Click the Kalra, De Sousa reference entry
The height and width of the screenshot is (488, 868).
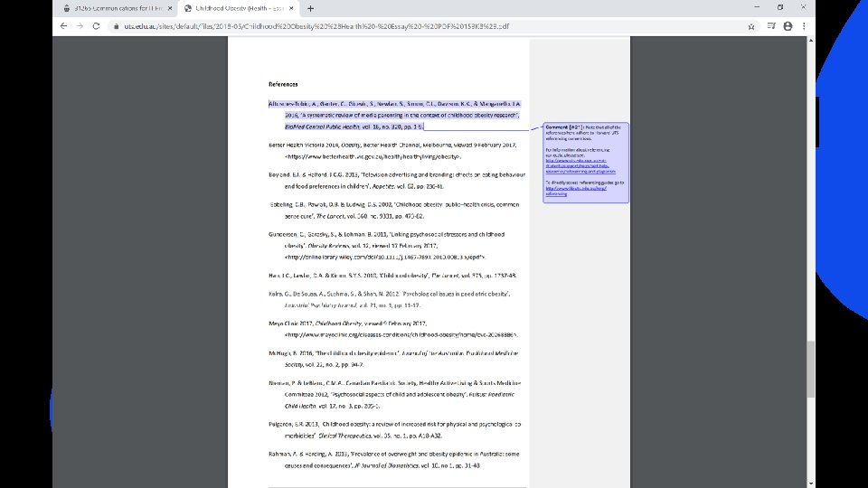389,299
